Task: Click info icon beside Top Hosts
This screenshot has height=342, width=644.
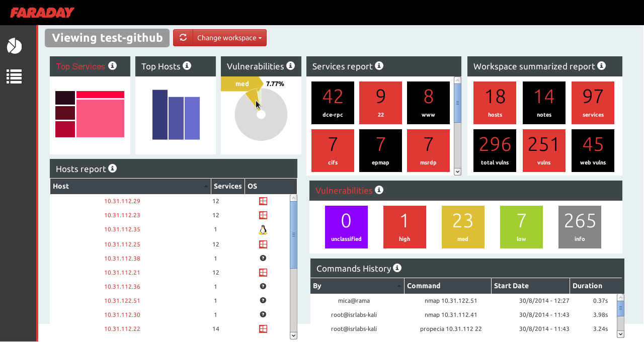Action: 187,66
